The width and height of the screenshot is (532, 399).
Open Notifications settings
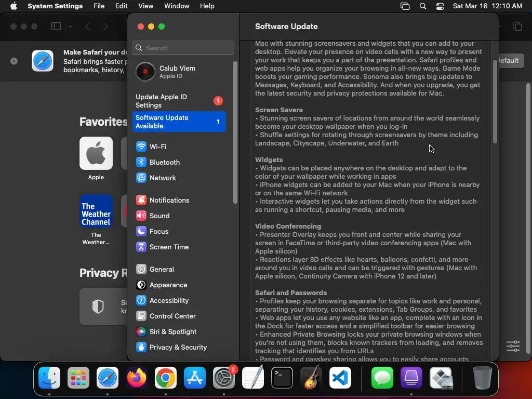pyautogui.click(x=179, y=200)
